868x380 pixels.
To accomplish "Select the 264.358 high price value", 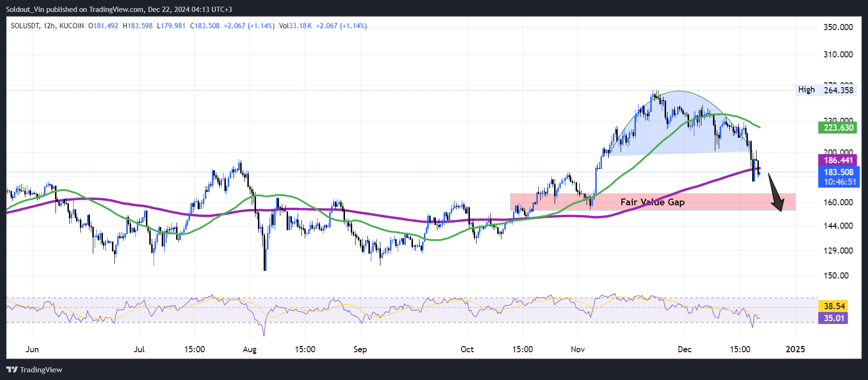I will pyautogui.click(x=838, y=90).
